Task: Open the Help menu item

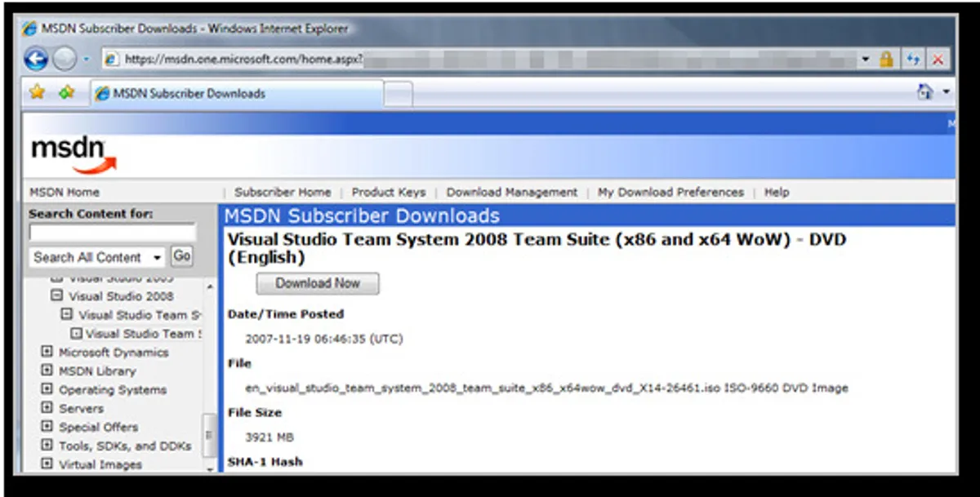Action: tap(777, 193)
